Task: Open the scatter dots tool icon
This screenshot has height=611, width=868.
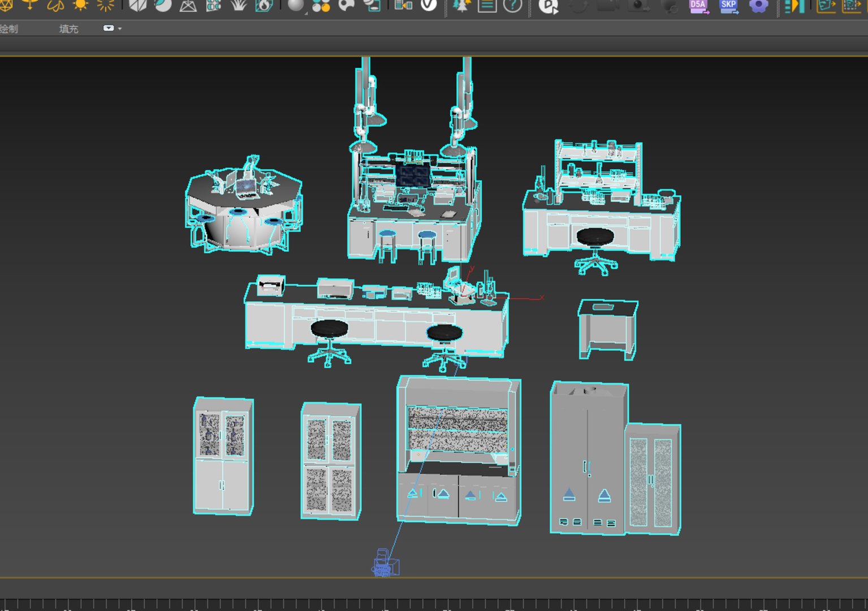Action: coord(214,5)
